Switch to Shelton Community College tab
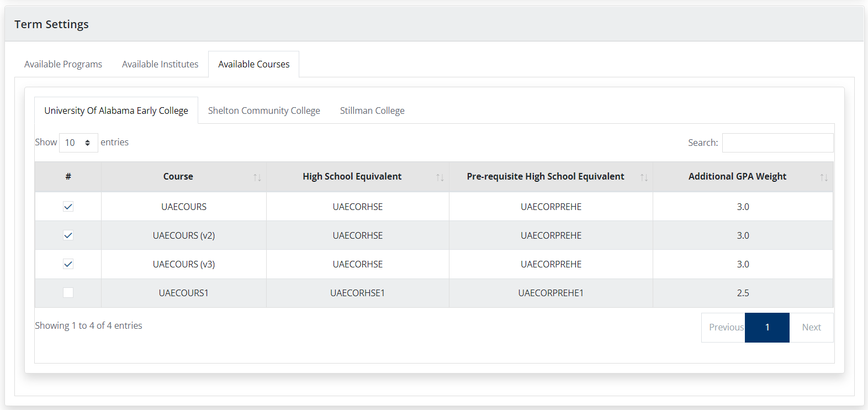 coord(264,111)
